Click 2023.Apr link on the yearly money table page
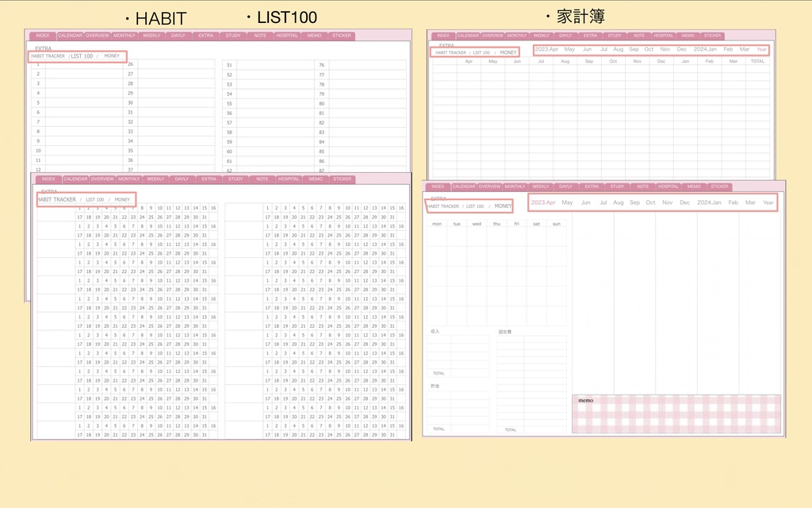Screen dimensions: 812x508 pos(546,49)
